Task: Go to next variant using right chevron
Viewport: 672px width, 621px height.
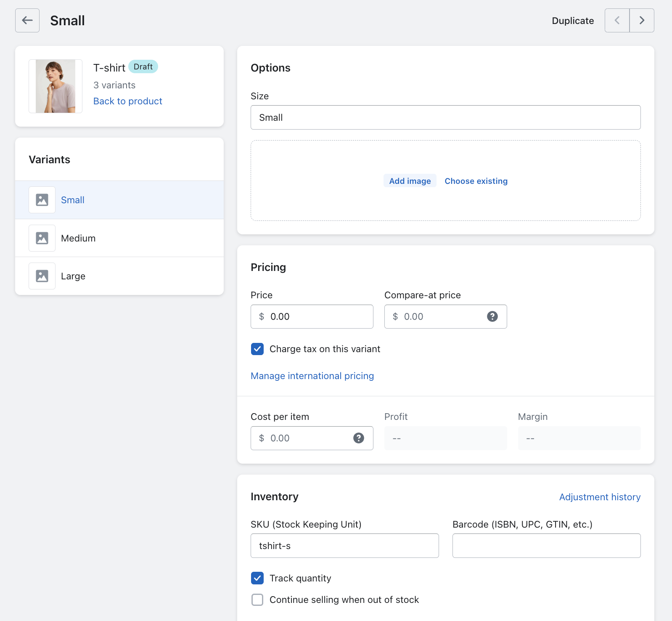Action: (x=642, y=20)
